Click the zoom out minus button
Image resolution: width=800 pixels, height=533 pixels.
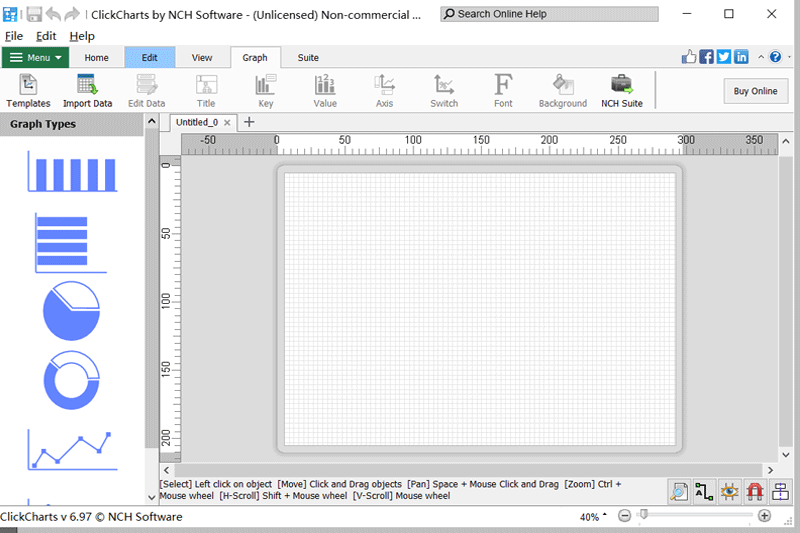click(624, 516)
